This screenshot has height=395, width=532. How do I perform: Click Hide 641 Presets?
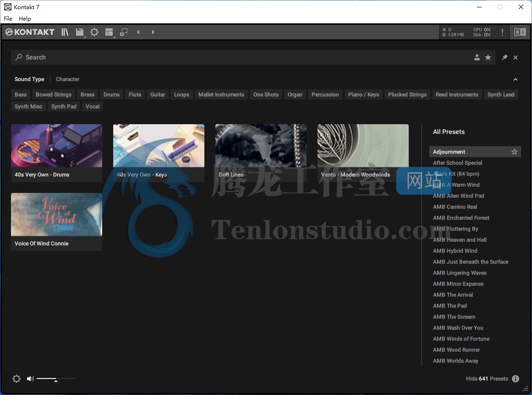pyautogui.click(x=487, y=379)
